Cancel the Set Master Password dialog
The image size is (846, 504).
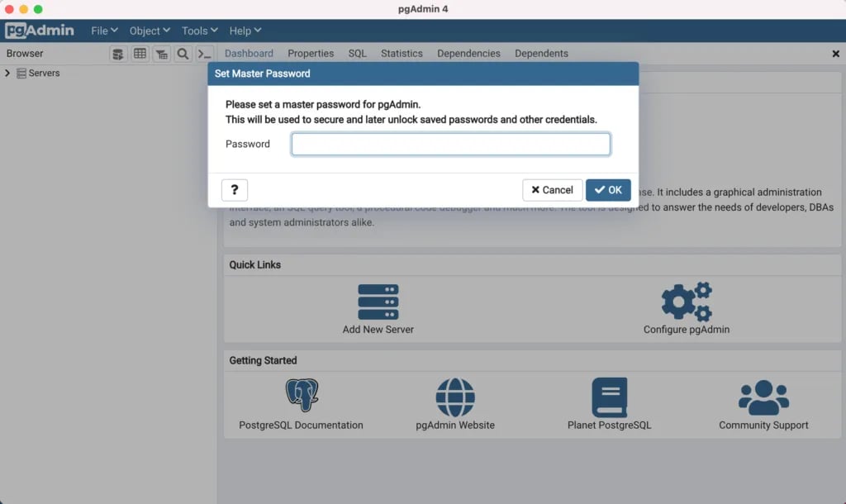(553, 190)
